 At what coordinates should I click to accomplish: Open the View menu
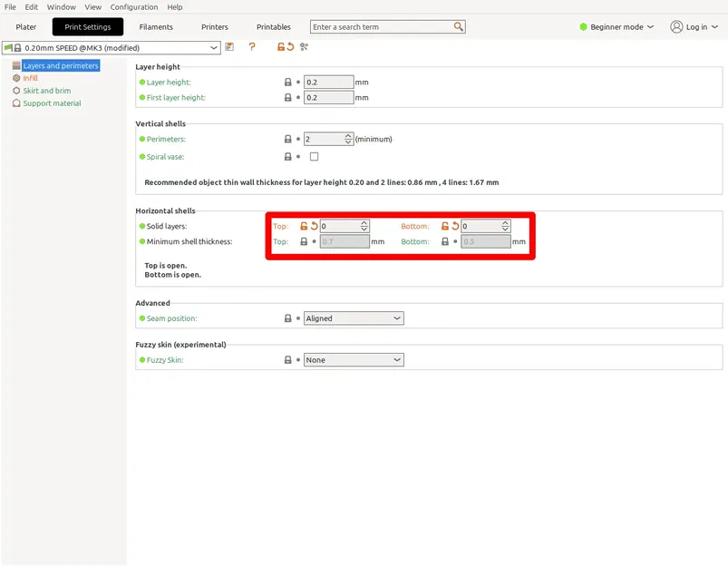click(92, 7)
